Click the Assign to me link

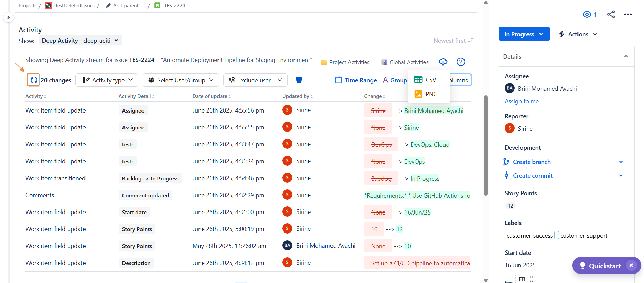tap(522, 101)
